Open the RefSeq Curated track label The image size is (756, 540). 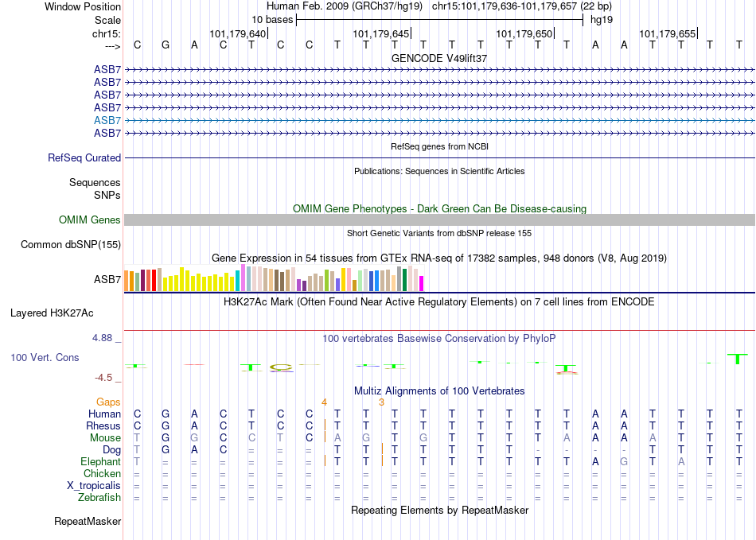tap(84, 158)
